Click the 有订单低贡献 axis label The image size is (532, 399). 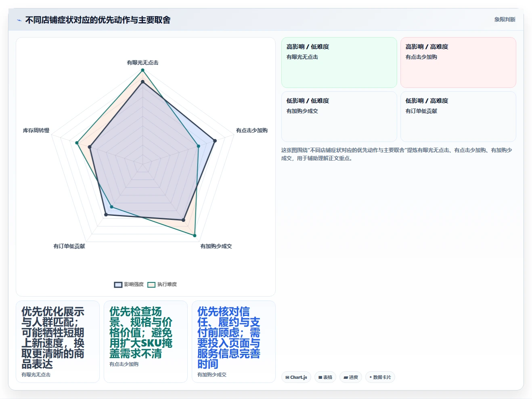[x=69, y=246]
